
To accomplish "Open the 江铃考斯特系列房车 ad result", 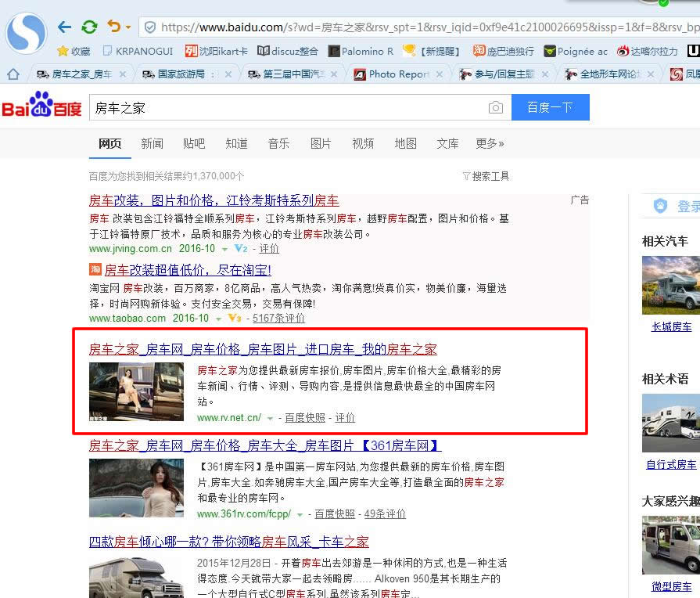I will [214, 200].
